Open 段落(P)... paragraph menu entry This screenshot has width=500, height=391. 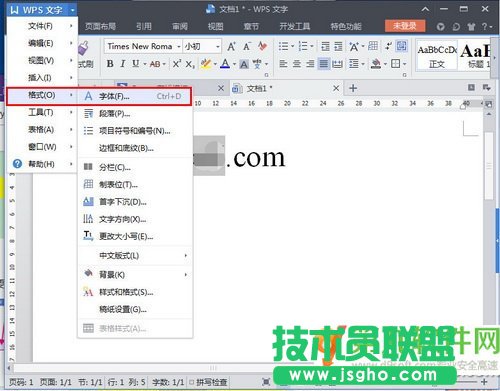[x=135, y=114]
